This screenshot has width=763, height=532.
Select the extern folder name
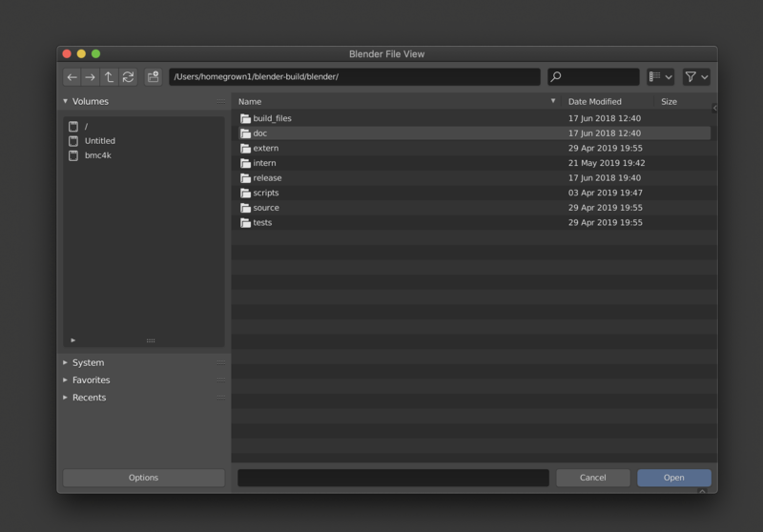266,149
